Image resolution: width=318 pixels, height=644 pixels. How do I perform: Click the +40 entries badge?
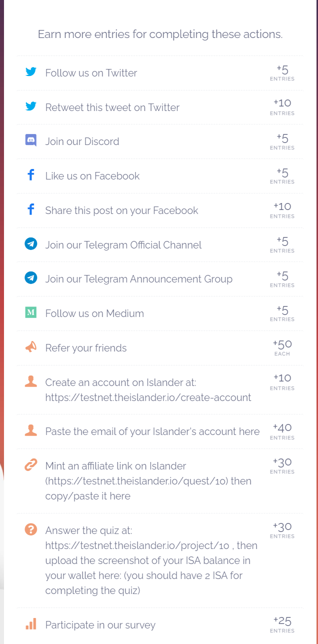(282, 431)
